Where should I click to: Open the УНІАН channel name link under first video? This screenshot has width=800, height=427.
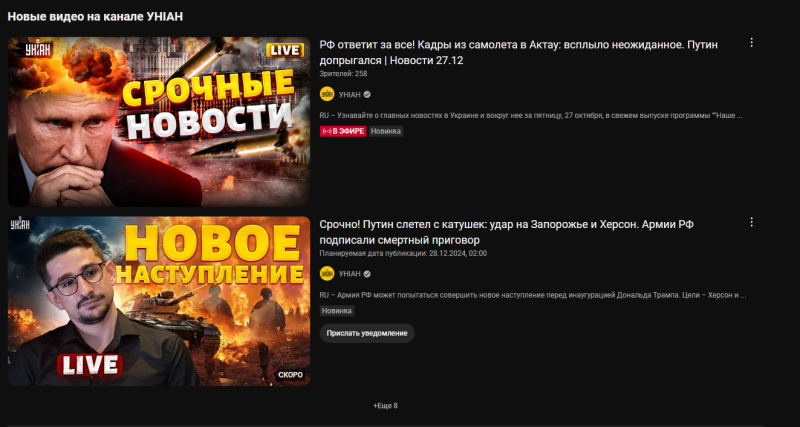tap(349, 94)
